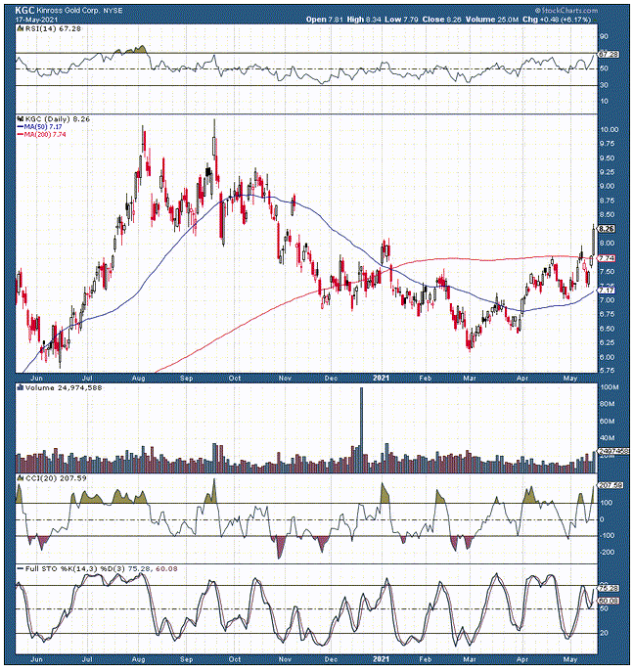Select the RSI(14) 67.28 indicator label
The image size is (634, 672).
click(x=53, y=28)
